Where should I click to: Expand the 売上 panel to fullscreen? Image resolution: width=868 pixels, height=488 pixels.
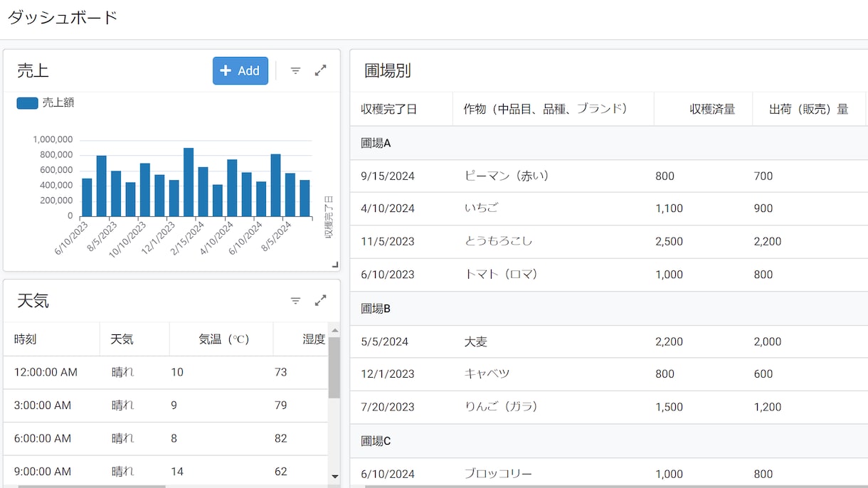[x=321, y=70]
